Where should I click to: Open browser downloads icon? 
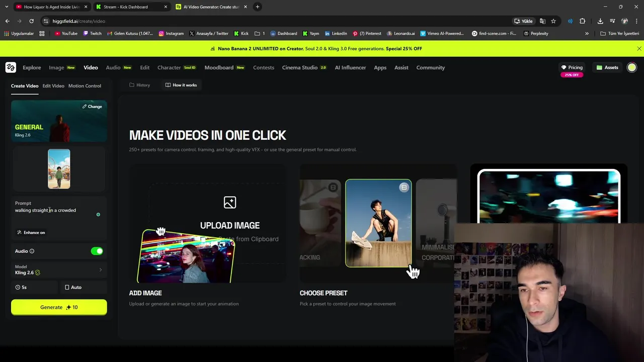click(x=600, y=21)
